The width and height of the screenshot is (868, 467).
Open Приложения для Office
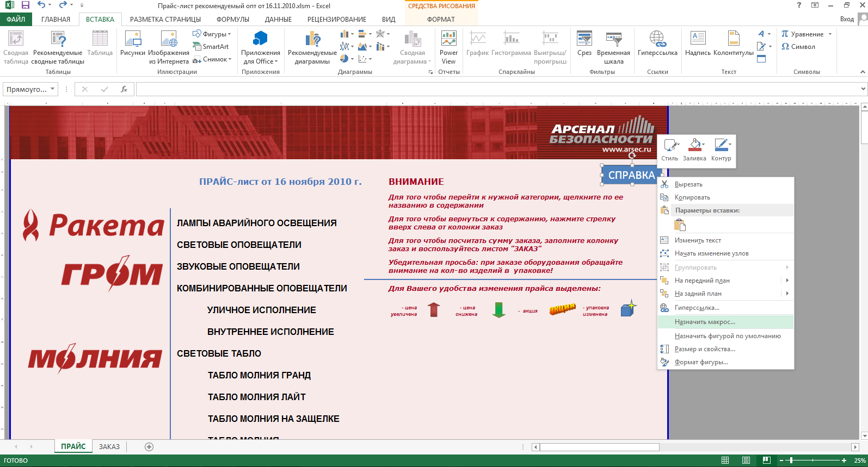[x=261, y=48]
